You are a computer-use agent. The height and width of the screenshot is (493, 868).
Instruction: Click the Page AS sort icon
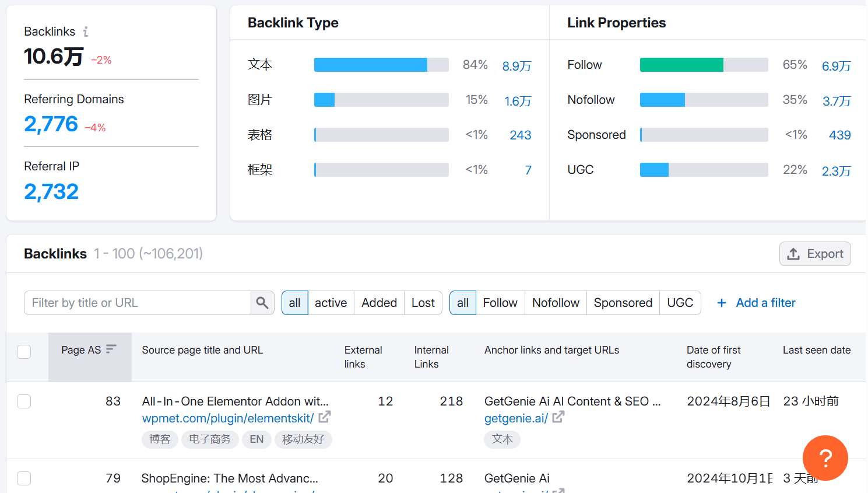click(111, 349)
